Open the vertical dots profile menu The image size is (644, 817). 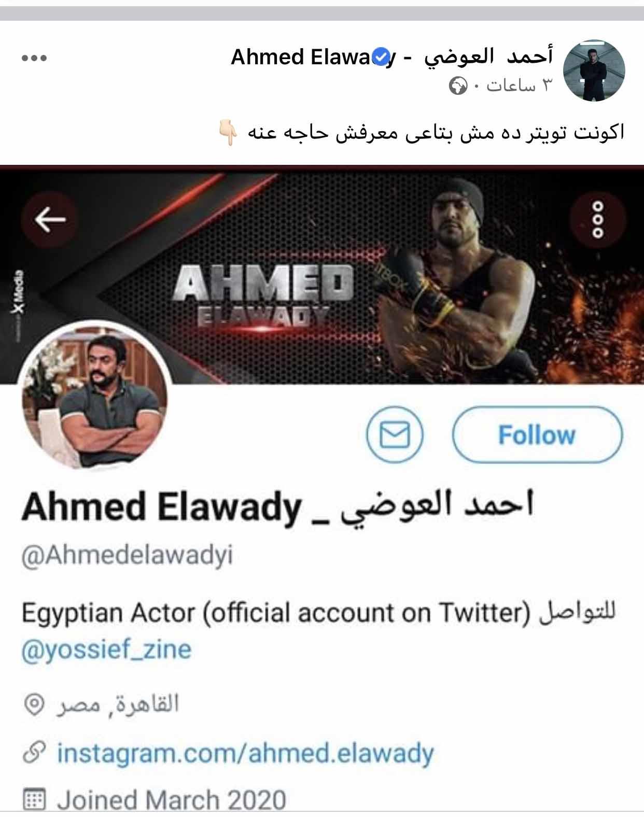coord(598,219)
